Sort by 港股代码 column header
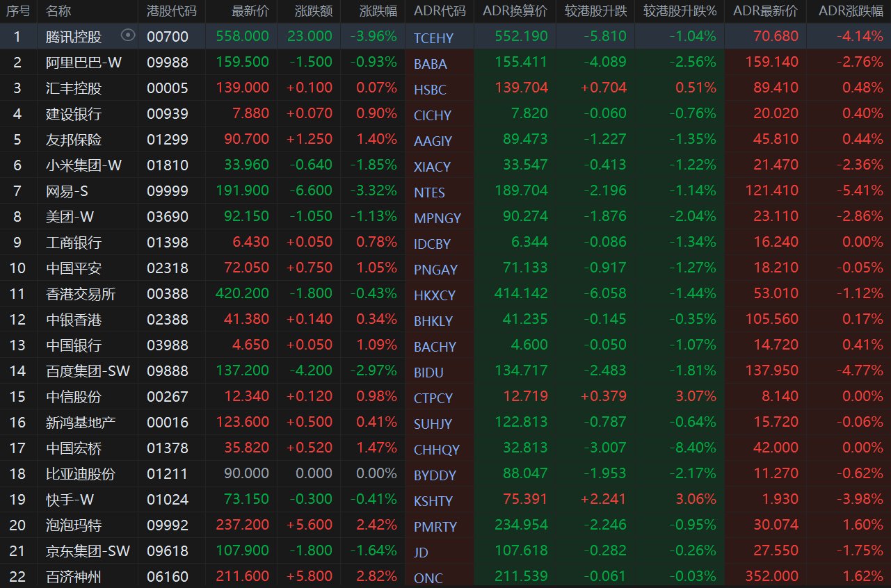 coord(171,11)
